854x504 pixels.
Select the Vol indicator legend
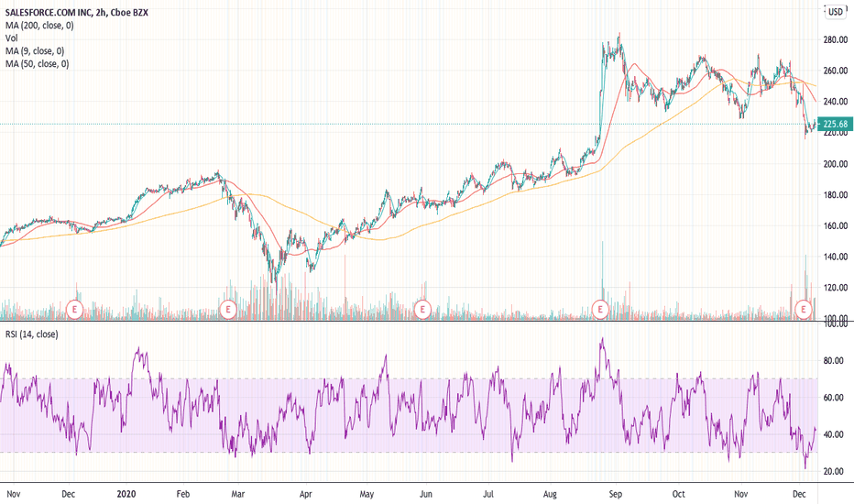pos(11,38)
